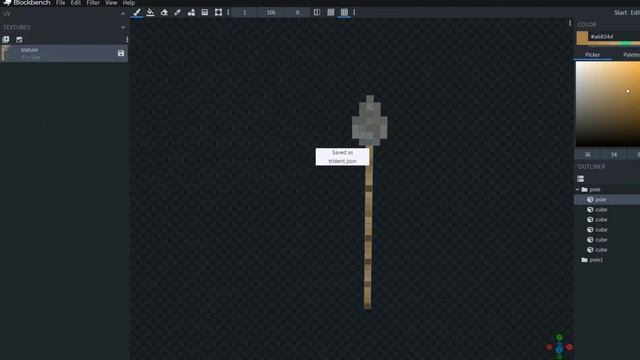Select the pole group folder
Viewport: 640px width, 360px height.
click(x=594, y=189)
